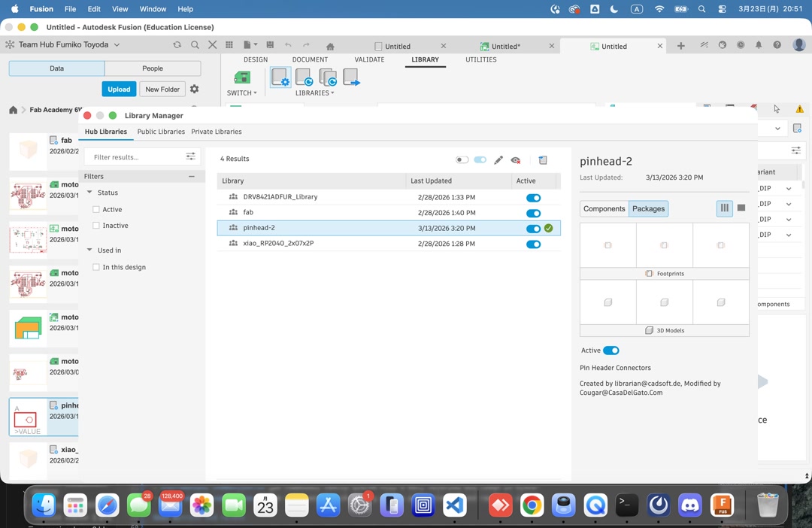Switch to the Public Libraries tab
The height and width of the screenshot is (528, 812).
(160, 132)
